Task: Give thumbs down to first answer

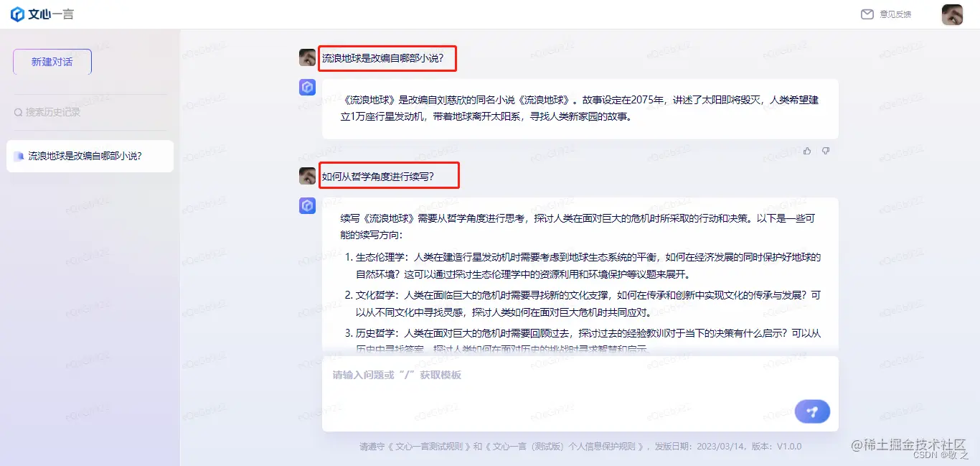Action: coord(826,151)
